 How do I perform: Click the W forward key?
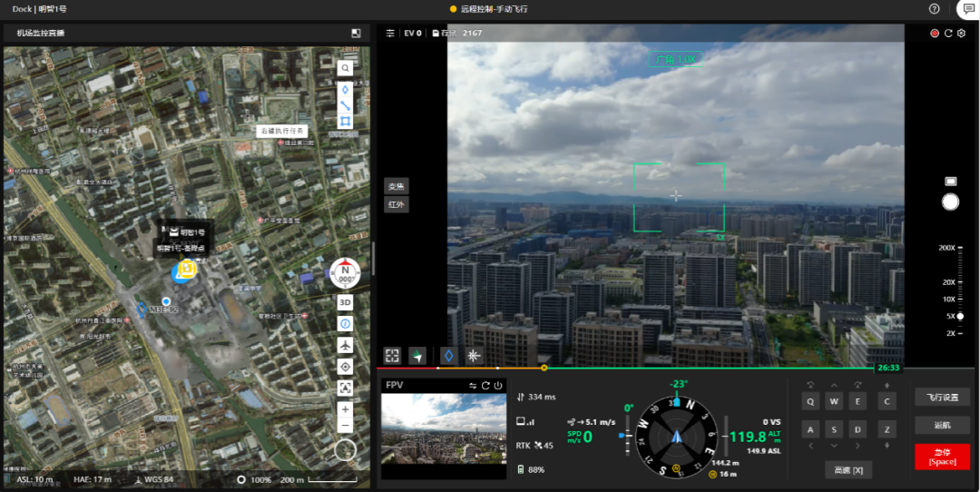(834, 401)
